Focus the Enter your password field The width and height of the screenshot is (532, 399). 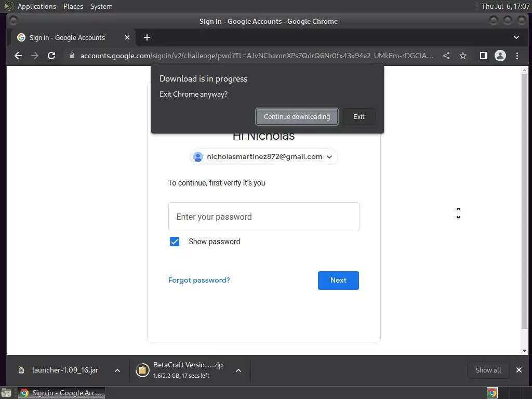263,217
